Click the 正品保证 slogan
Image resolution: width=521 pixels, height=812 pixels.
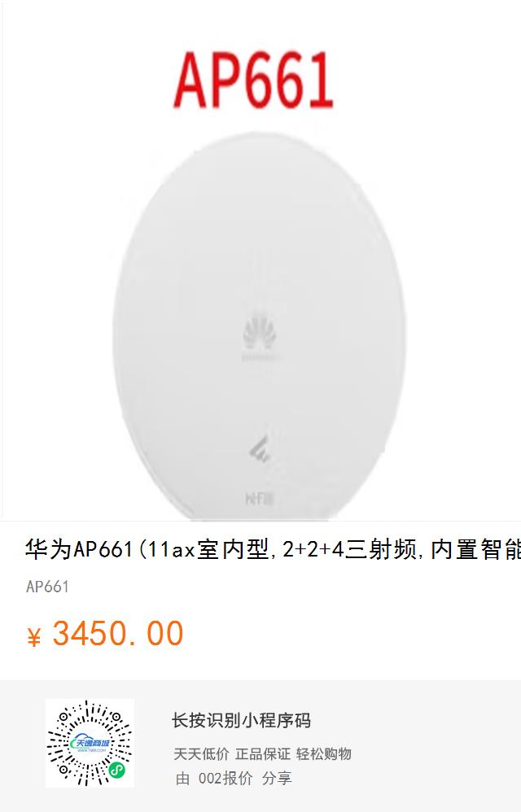(x=263, y=754)
